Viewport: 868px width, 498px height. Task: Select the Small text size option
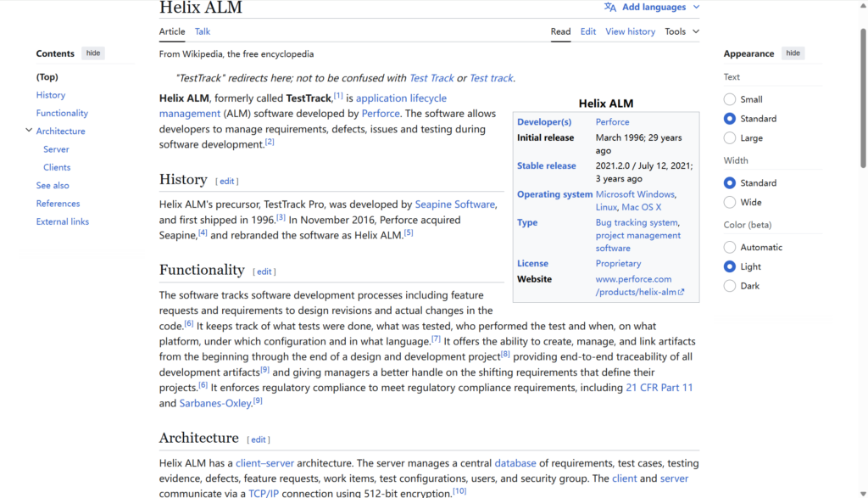pyautogui.click(x=730, y=99)
